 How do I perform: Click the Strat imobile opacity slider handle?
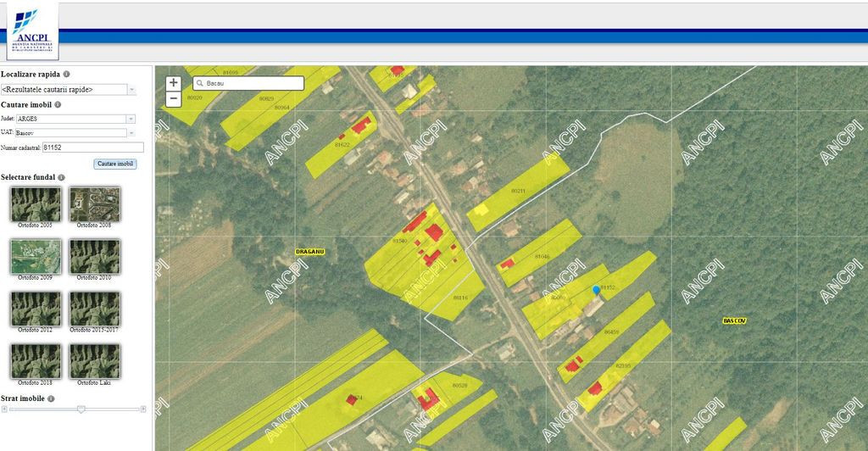[x=81, y=409]
